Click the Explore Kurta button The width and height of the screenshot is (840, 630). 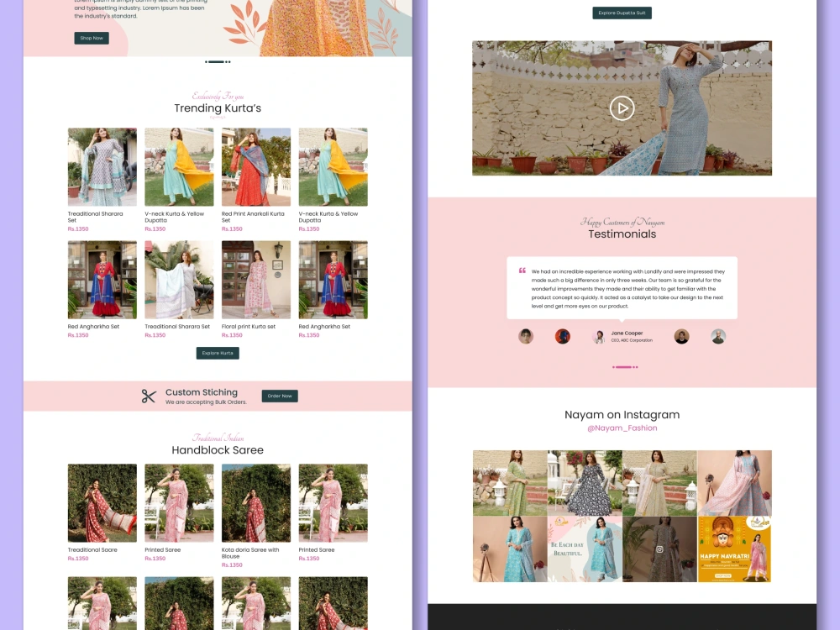point(218,353)
